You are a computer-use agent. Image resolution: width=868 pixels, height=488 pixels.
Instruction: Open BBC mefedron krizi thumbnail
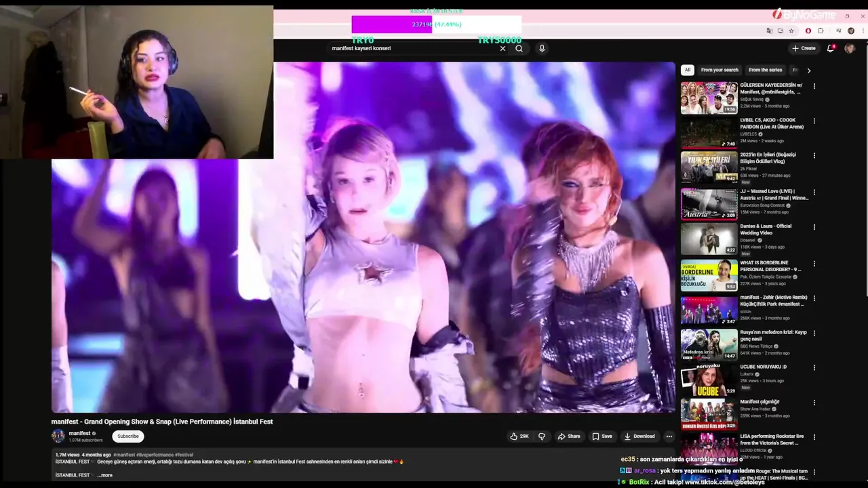(x=709, y=344)
